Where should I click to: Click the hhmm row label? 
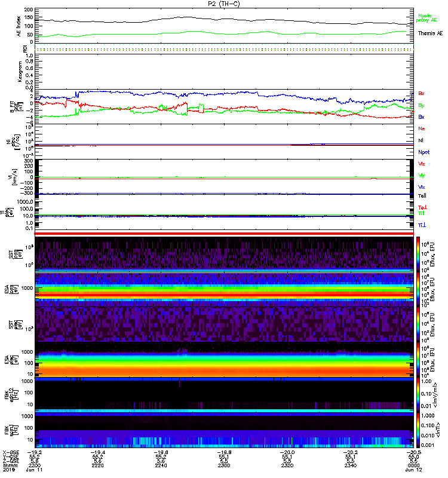[10, 465]
